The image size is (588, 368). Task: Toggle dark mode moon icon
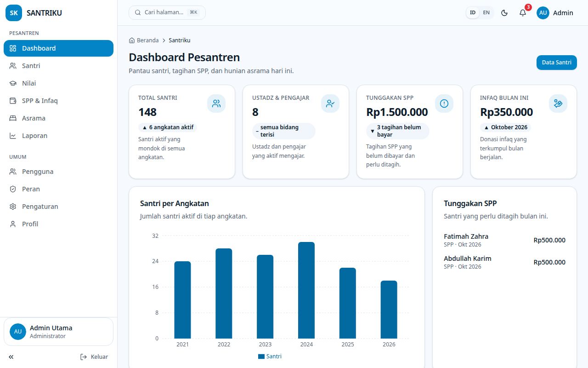click(x=504, y=13)
